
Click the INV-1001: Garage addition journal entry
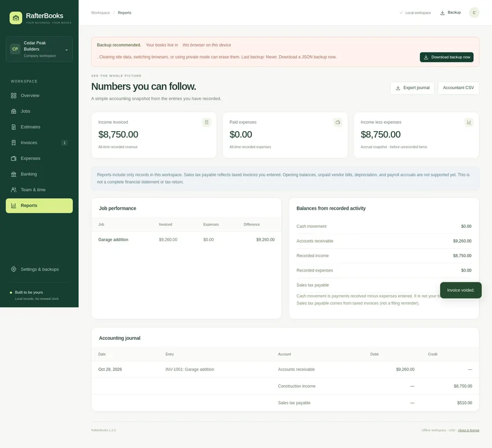click(x=190, y=369)
